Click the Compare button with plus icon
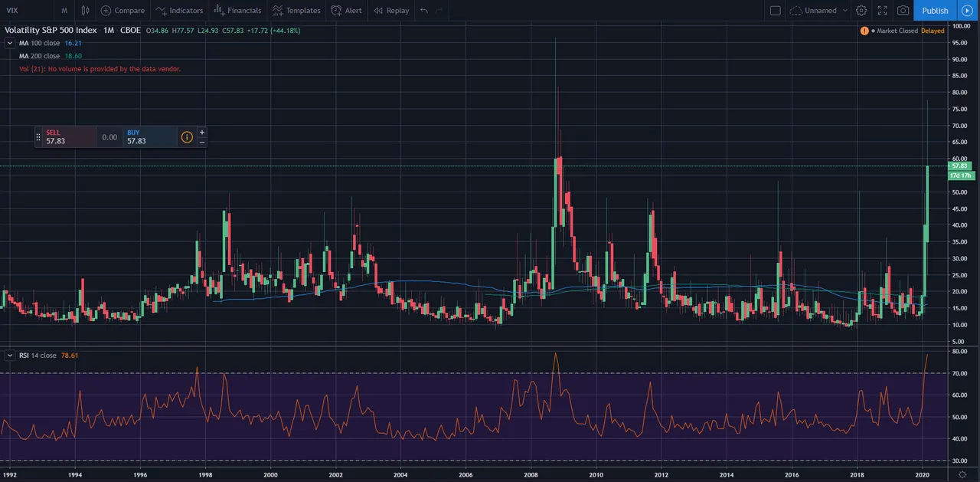Viewport: 980px width, 482px height. pos(122,11)
